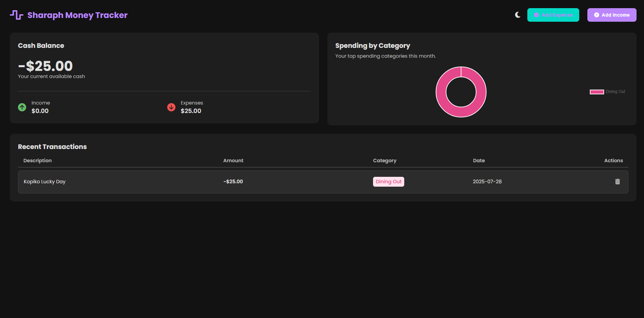Click the $0.00 income value
Viewport: 644px width, 318px height.
click(x=40, y=111)
